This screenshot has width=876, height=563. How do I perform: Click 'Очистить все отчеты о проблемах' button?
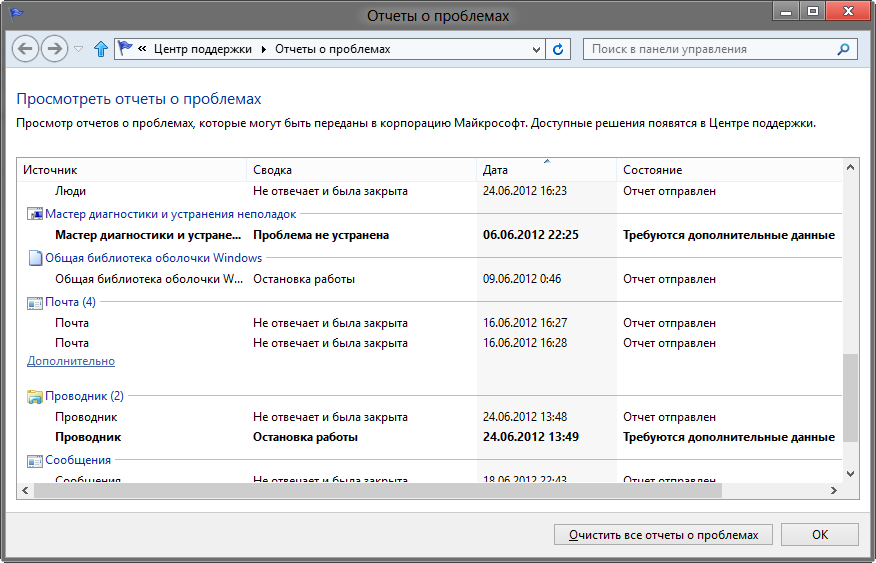(x=663, y=535)
